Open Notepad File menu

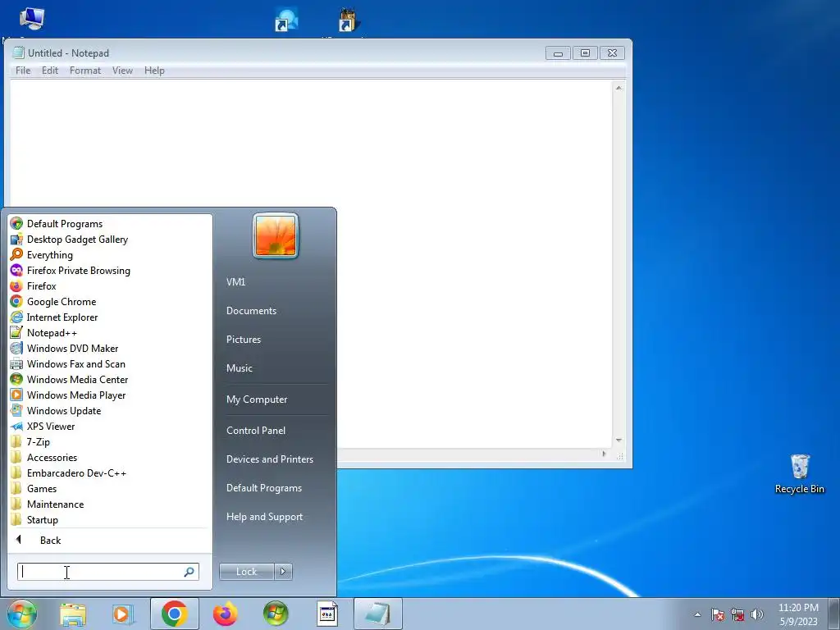[23, 71]
